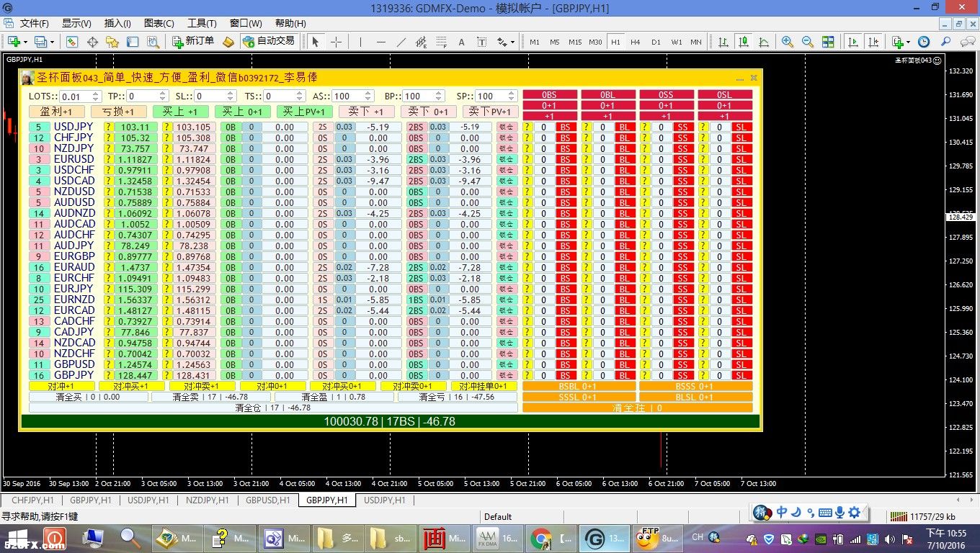
Task: Switch chart to bar chart mode
Action: point(723,42)
